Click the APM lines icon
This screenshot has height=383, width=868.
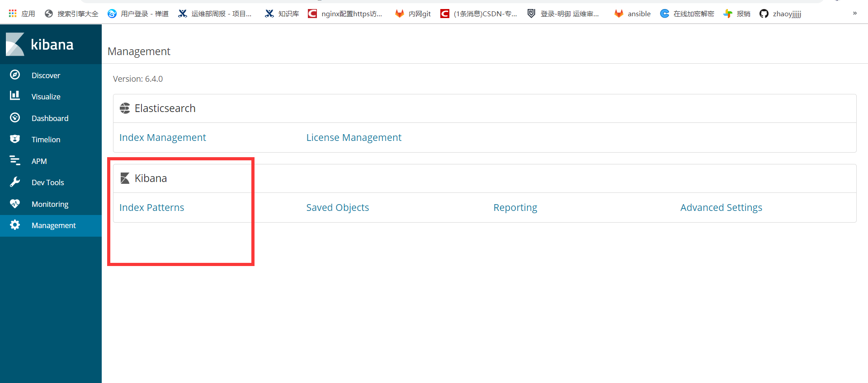click(15, 160)
